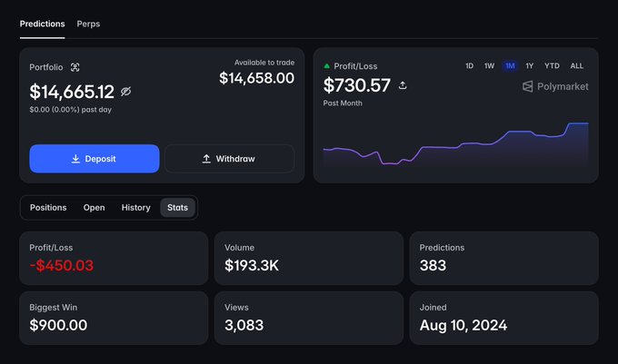Click the $14,658.00 available to trade amount
The height and width of the screenshot is (364, 618).
(x=256, y=78)
